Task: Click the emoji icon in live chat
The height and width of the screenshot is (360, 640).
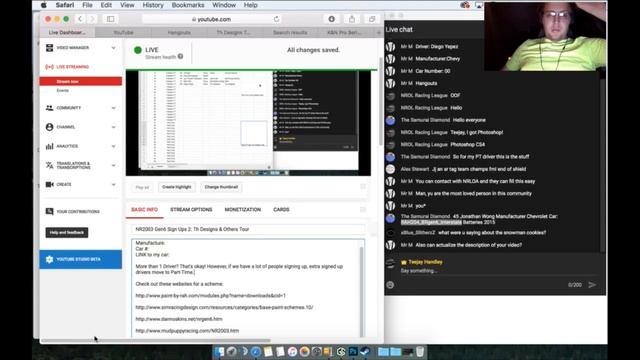Action: [390, 285]
